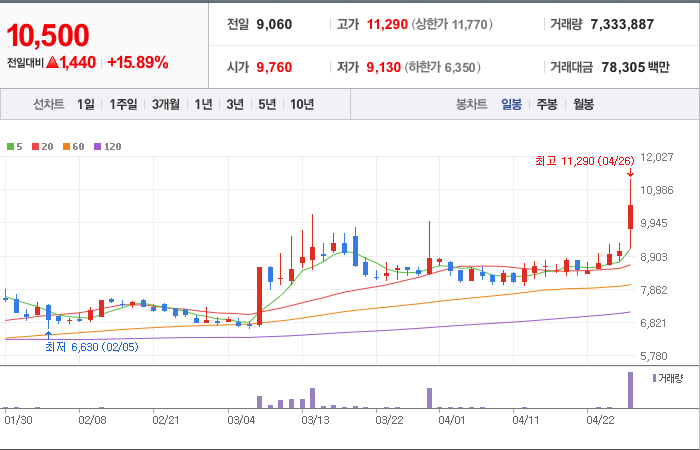Select the 1일 line chart period
The image size is (700, 450).
click(86, 104)
